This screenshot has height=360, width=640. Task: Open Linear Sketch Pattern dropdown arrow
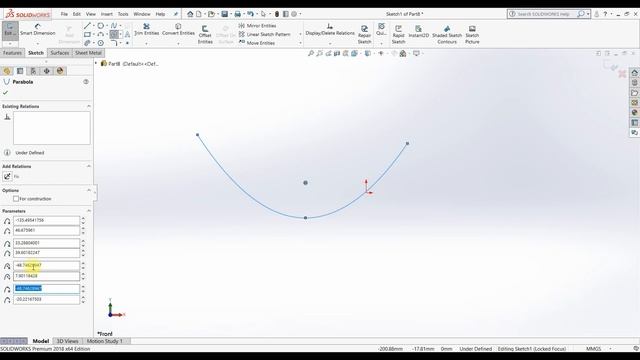point(300,34)
